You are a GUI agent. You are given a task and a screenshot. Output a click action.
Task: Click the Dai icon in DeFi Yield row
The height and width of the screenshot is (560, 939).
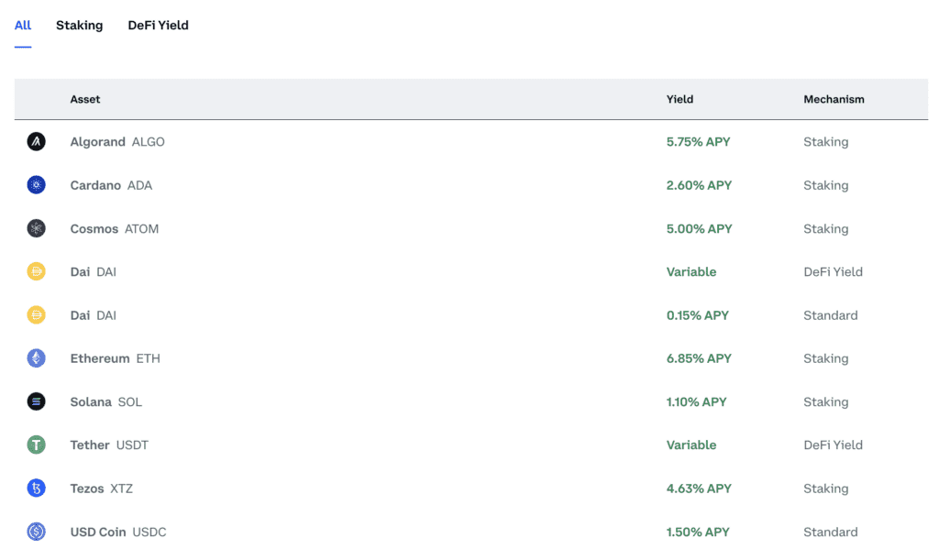36,272
